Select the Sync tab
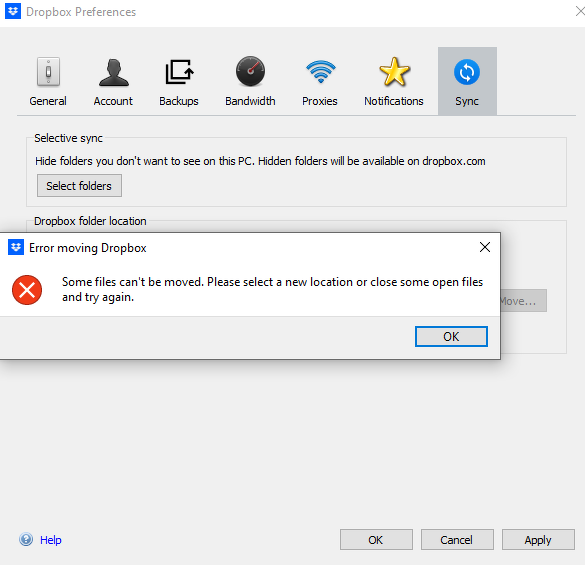 (x=467, y=82)
